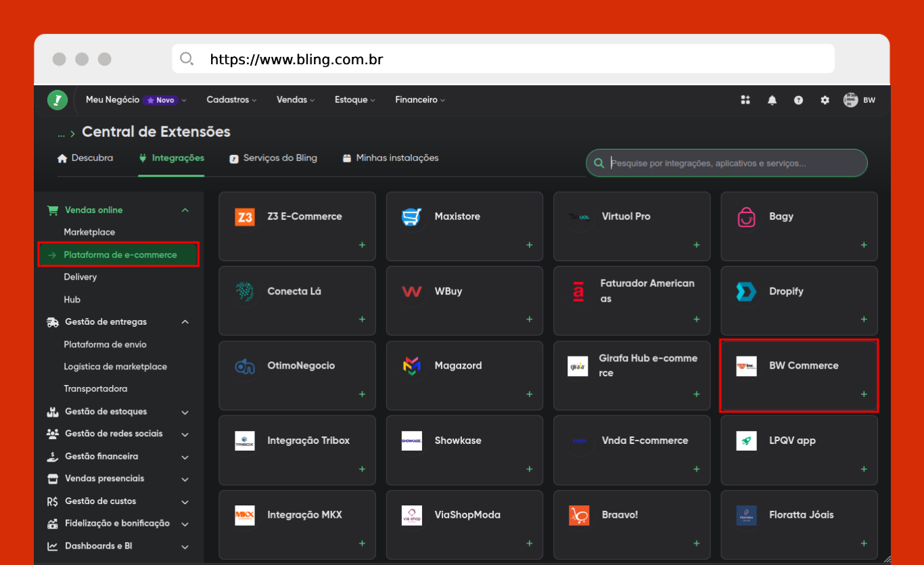The height and width of the screenshot is (565, 924).
Task: Click the WBuy logo icon
Action: 412,292
